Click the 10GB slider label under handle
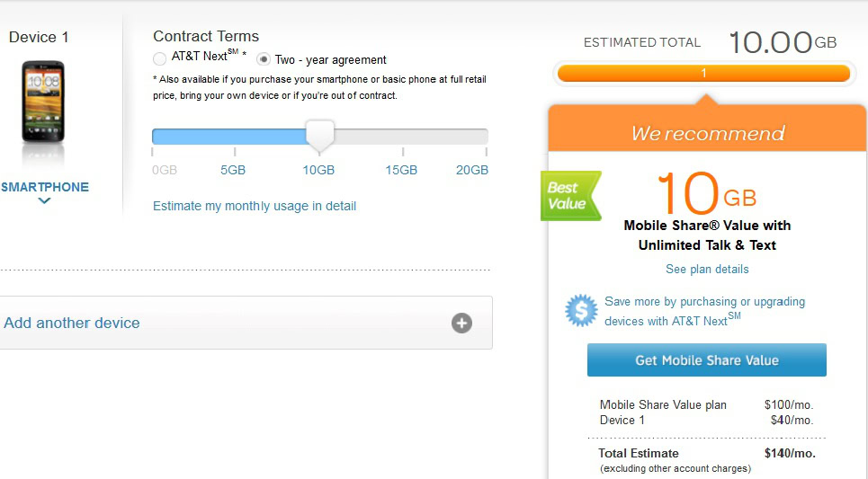This screenshot has width=868, height=479. coord(318,170)
